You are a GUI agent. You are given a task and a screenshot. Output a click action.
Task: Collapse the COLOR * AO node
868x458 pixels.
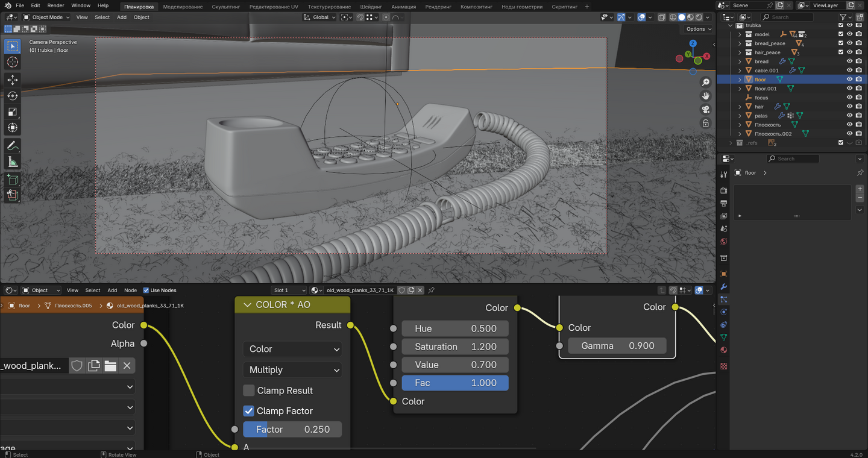(247, 305)
